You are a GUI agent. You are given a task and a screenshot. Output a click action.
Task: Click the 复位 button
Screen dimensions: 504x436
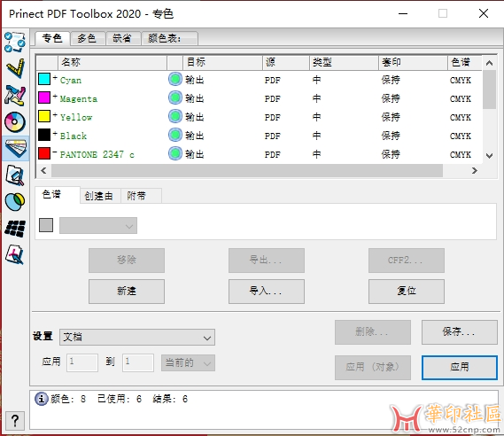point(407,292)
